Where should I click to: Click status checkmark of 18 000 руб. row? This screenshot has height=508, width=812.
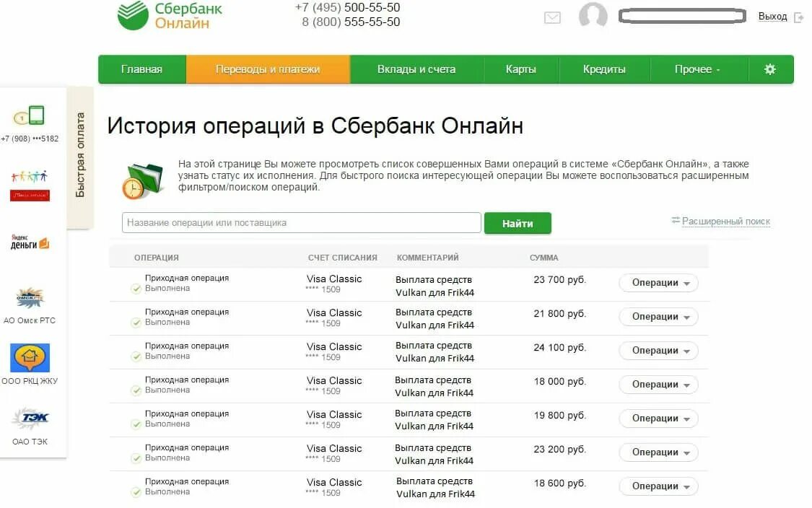click(136, 391)
